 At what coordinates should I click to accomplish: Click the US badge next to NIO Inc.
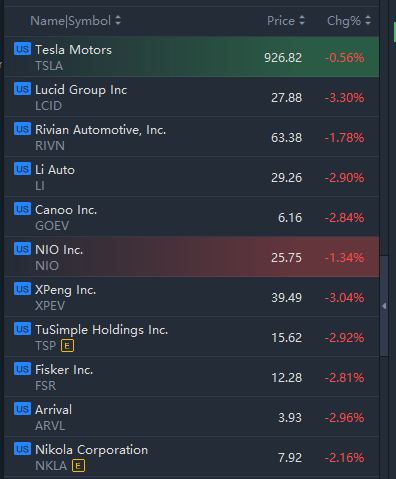tap(22, 249)
